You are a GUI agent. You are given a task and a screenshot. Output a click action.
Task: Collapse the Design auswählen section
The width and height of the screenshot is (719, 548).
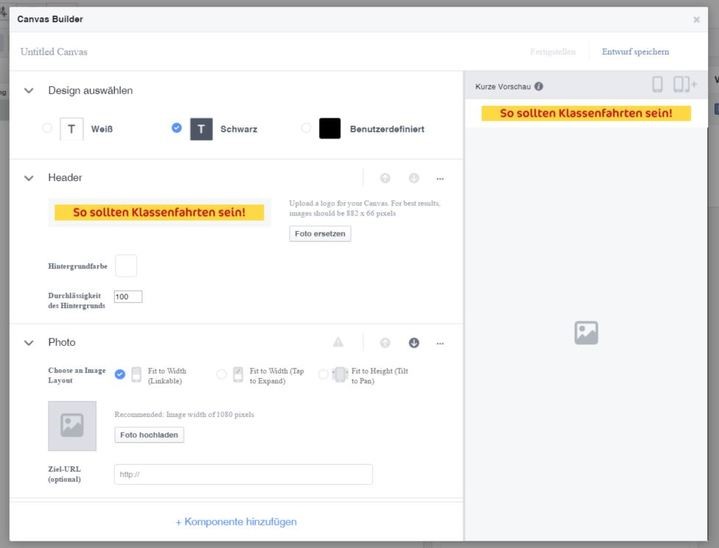(x=29, y=91)
